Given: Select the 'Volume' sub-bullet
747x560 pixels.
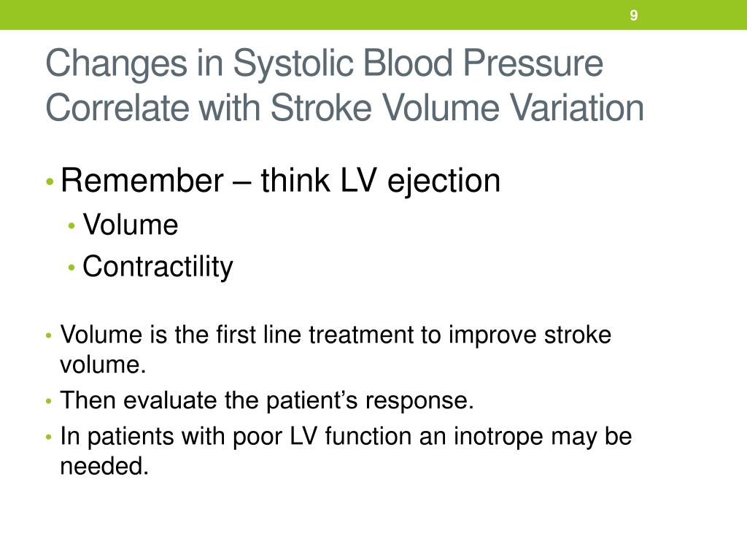Looking at the screenshot, I should [131, 225].
